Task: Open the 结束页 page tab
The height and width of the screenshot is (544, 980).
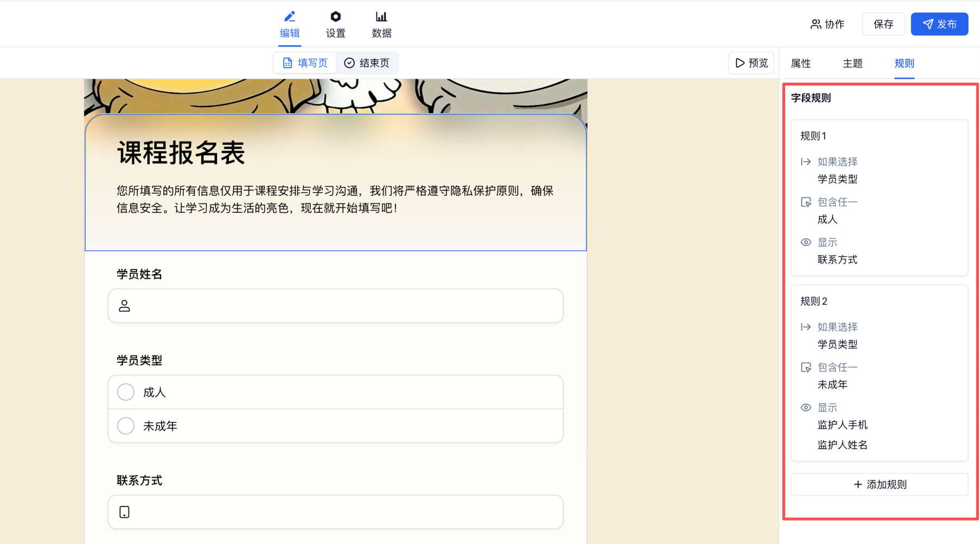Action: click(367, 63)
